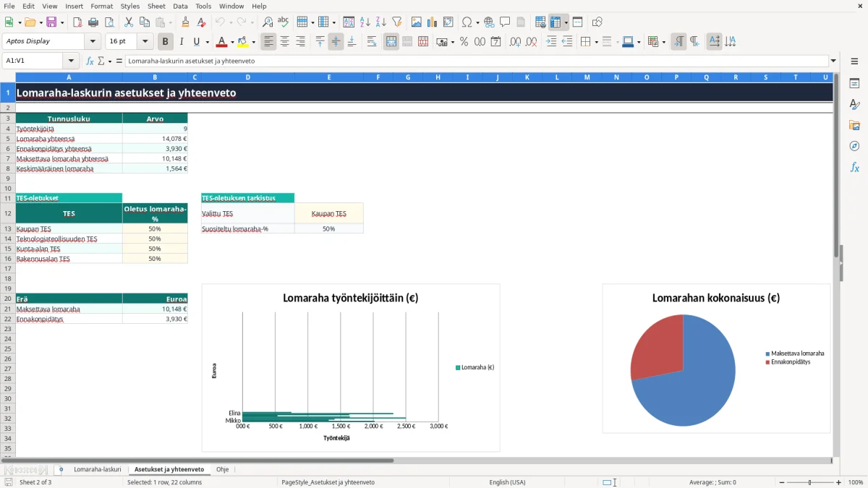868x488 pixels.
Task: Open the Sheet menu
Action: (x=156, y=6)
